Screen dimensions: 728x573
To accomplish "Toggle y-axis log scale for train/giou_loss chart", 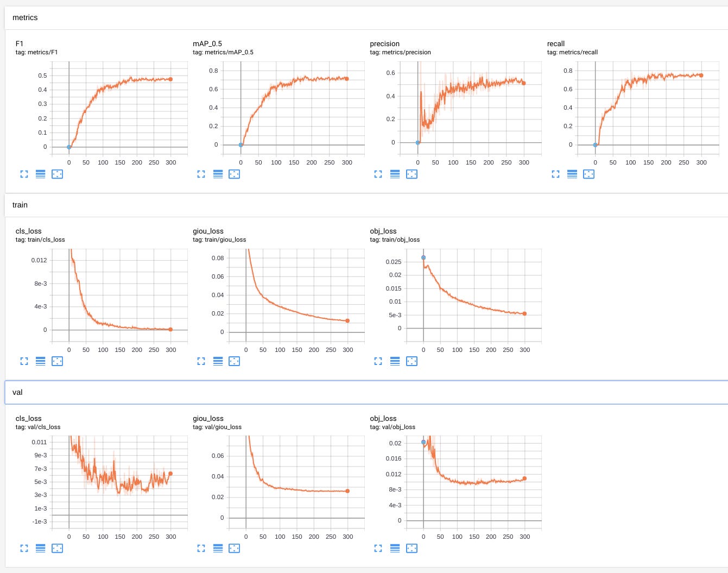I will pos(218,361).
